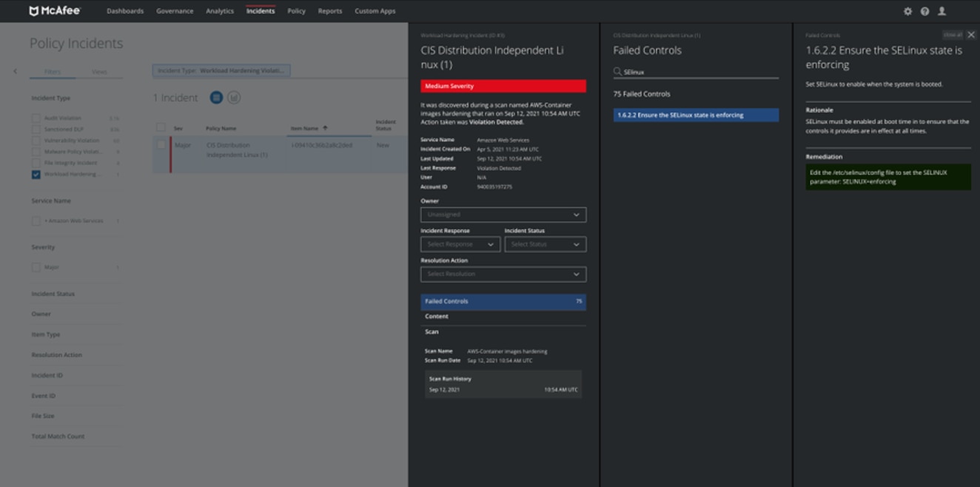Click the Scan Name 'AWS-Container images hardening'
The height and width of the screenshot is (487, 980).
tap(508, 352)
